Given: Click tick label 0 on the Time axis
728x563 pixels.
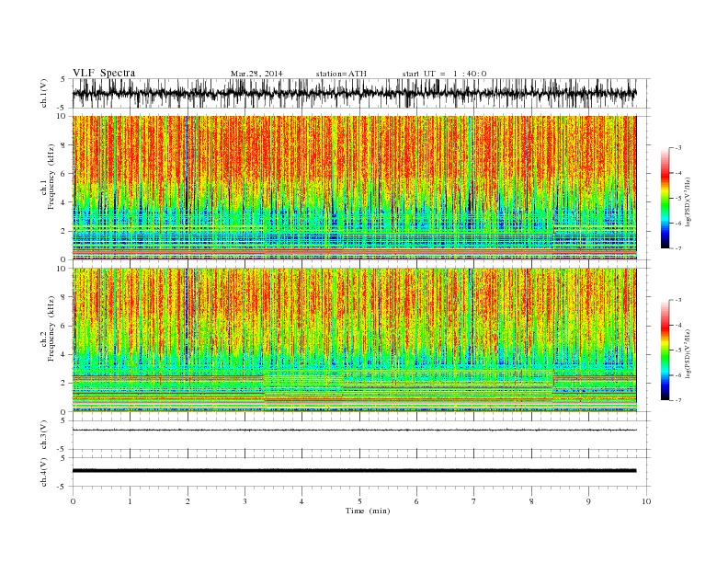Looking at the screenshot, I should tap(73, 501).
